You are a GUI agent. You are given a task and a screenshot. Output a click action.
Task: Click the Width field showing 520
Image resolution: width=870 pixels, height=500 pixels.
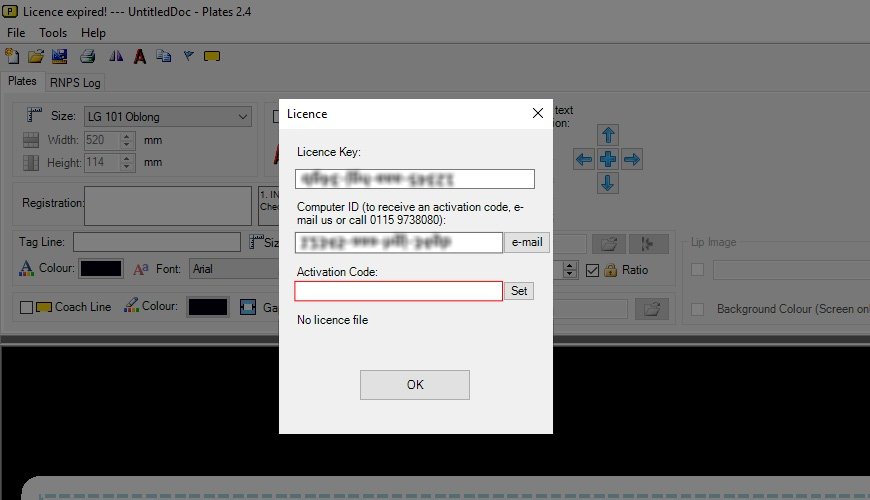click(x=103, y=140)
